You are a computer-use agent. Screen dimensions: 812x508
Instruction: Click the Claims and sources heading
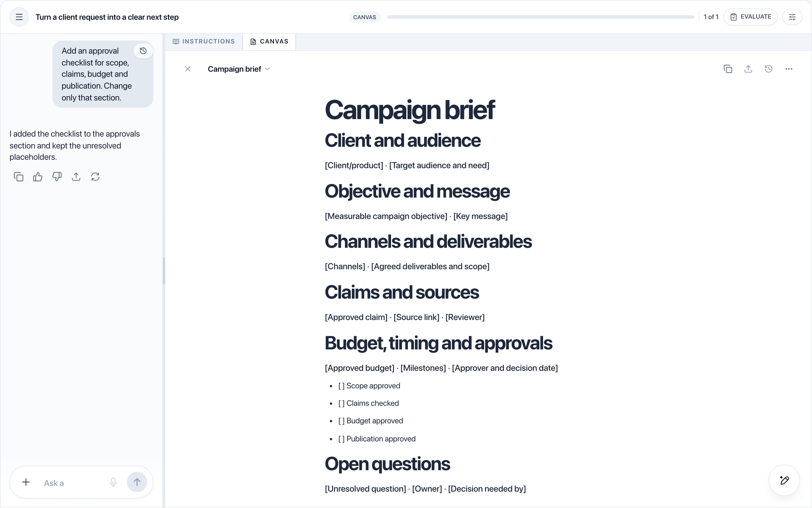tap(402, 292)
